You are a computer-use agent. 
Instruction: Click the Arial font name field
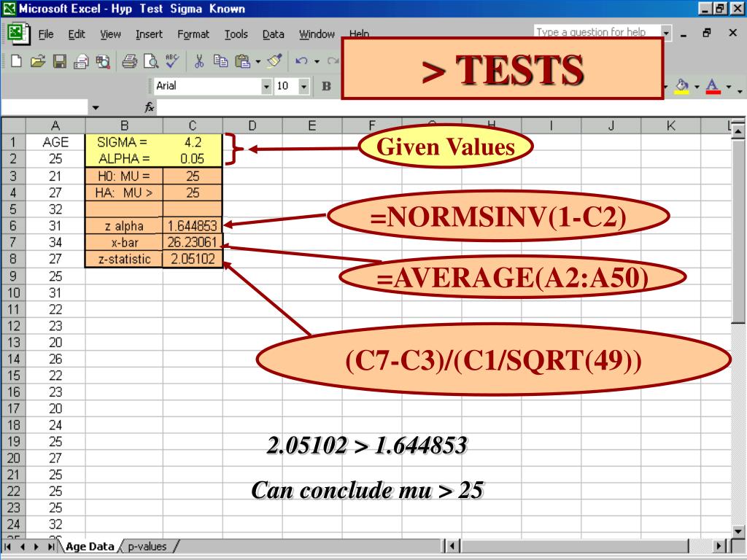(208, 86)
